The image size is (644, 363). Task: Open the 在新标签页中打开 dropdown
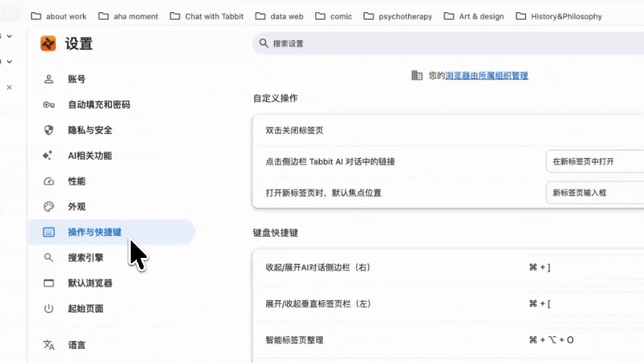coord(595,162)
